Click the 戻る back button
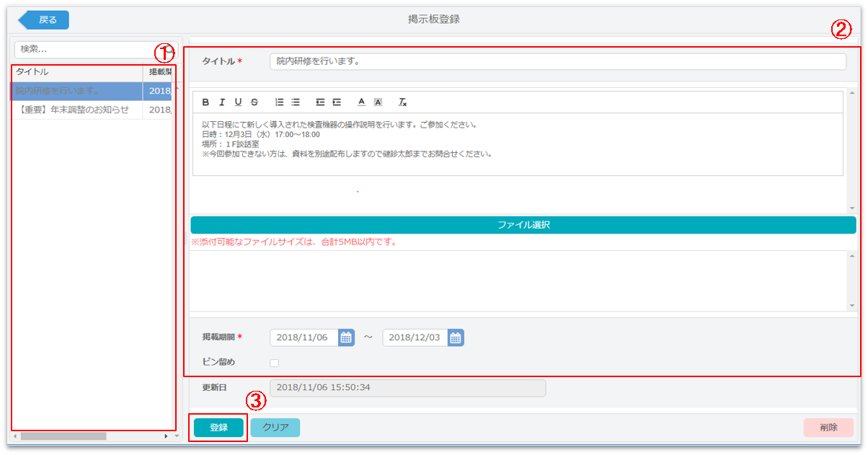 point(43,20)
